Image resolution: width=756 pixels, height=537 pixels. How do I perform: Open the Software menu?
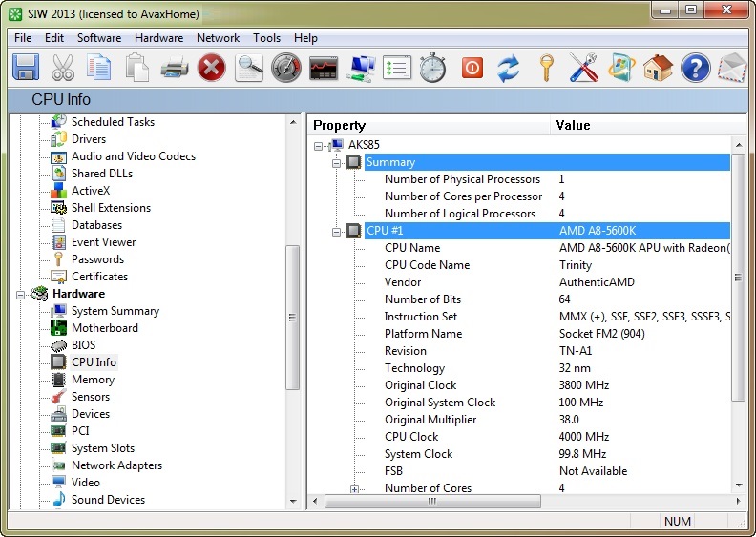[99, 38]
